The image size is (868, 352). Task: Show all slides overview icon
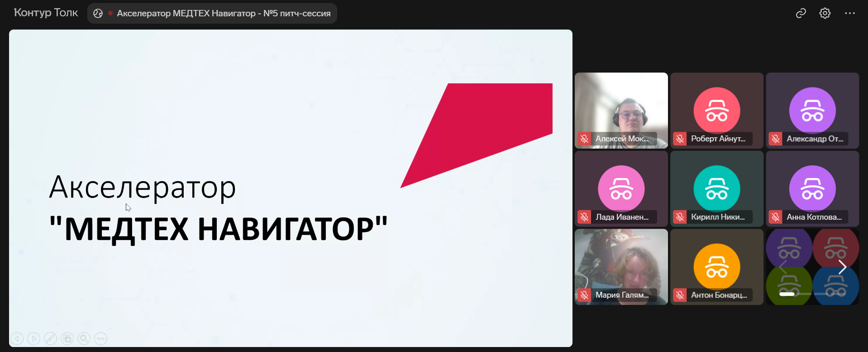coord(67,338)
